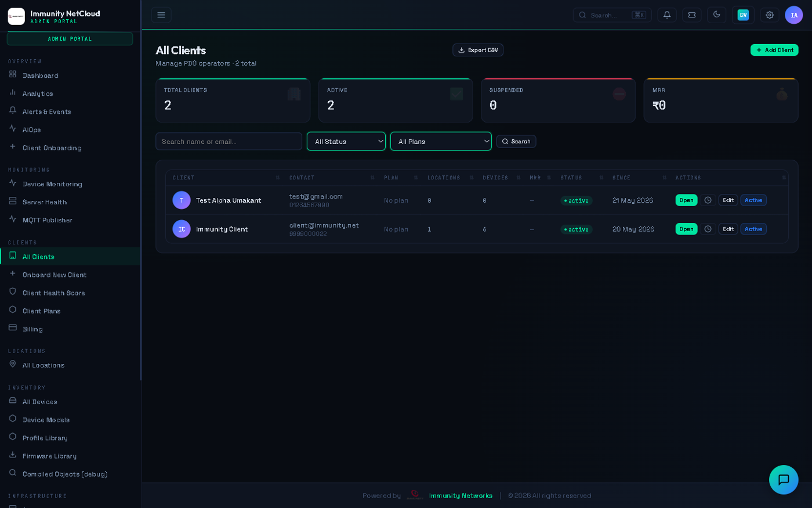812x508 pixels.
Task: Click the Immunity NetCloud logo
Action: (x=16, y=16)
